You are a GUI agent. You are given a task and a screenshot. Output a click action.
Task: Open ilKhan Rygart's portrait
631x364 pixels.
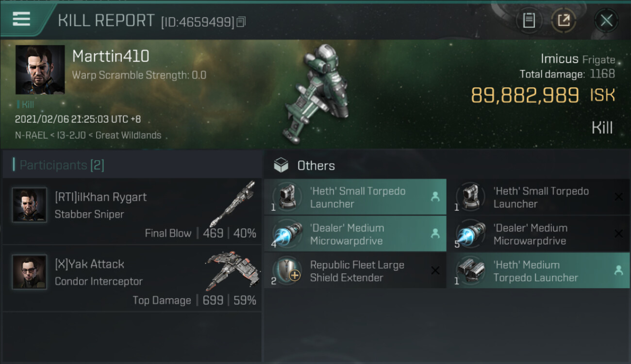click(29, 205)
